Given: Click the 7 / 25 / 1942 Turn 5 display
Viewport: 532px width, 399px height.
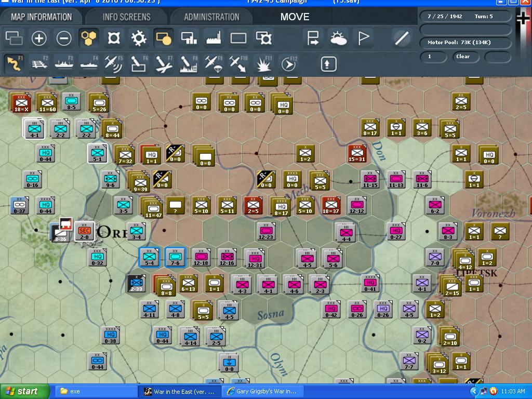Looking at the screenshot, I should tap(465, 16).
